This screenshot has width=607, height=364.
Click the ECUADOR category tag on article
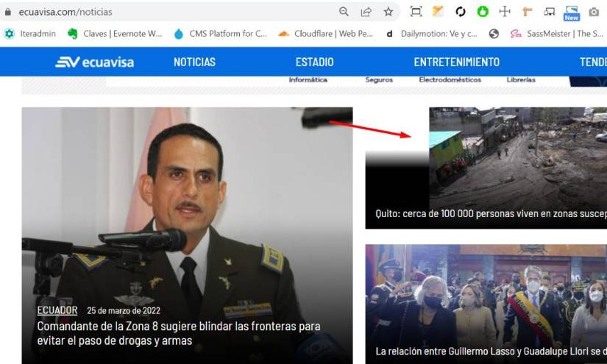[x=57, y=310]
